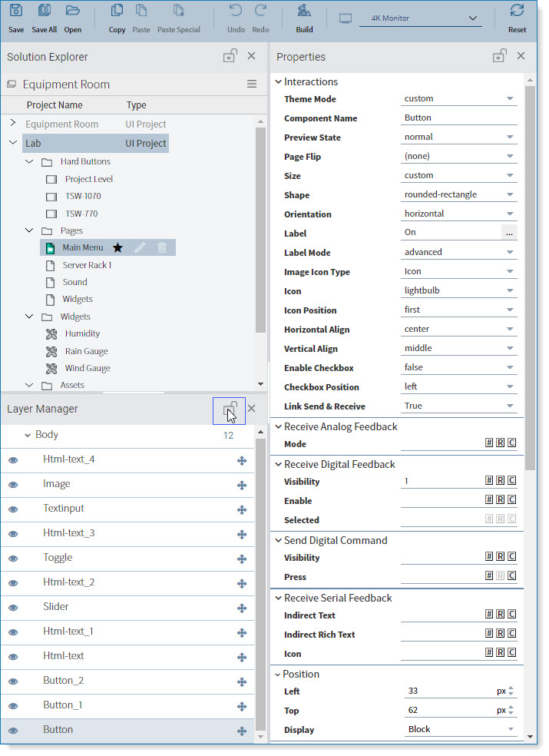Open the Shape dropdown showing rounded-rectangle
Screen dimensions: 549x756
pyautogui.click(x=458, y=195)
